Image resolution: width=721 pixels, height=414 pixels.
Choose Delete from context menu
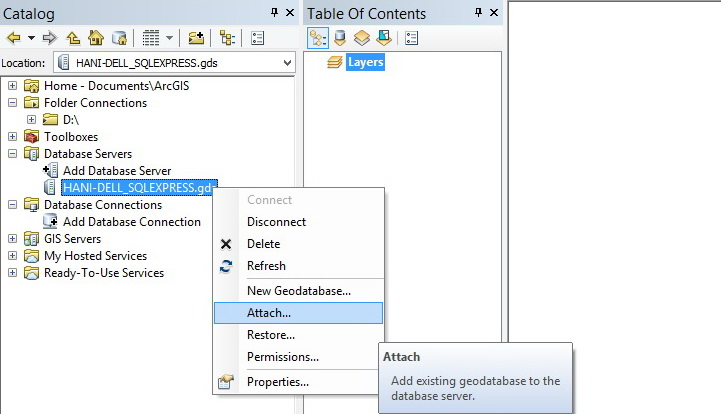coord(298,244)
